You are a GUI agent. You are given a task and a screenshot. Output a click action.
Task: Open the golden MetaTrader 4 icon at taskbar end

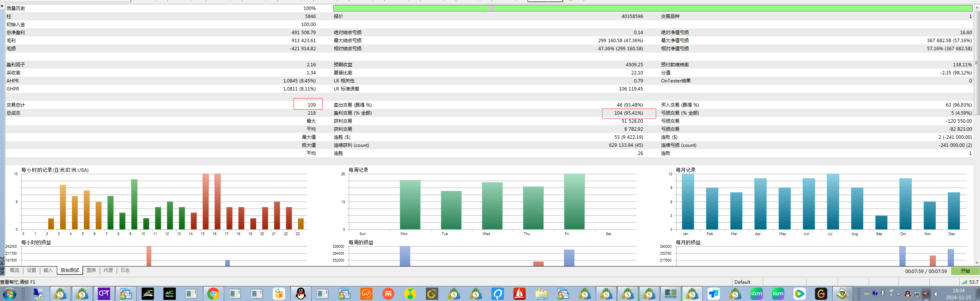click(842, 294)
